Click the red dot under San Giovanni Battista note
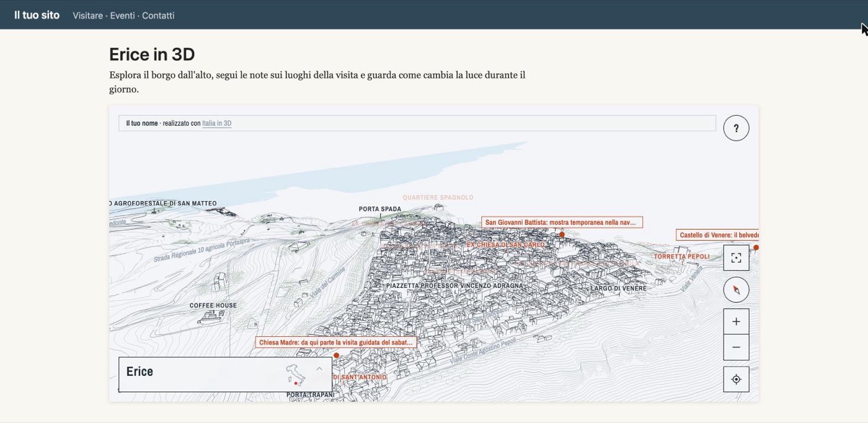Image resolution: width=868 pixels, height=423 pixels. click(x=562, y=235)
